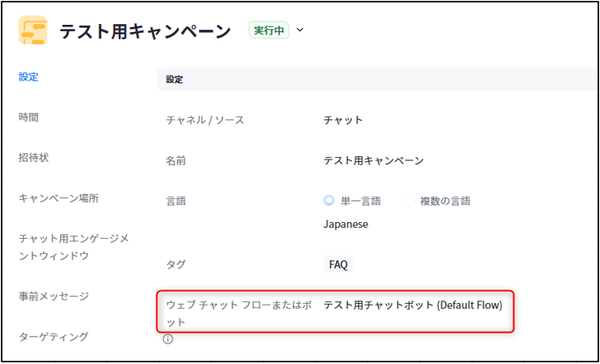Viewport: 600px width, 364px height.
Task: Select 事前メッセージ in the sidebar
Action: coord(54,296)
